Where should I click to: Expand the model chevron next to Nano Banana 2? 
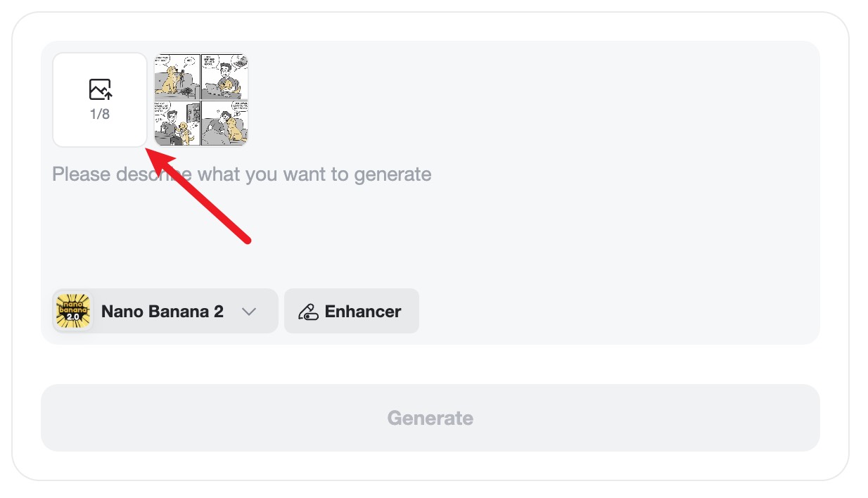pos(249,312)
